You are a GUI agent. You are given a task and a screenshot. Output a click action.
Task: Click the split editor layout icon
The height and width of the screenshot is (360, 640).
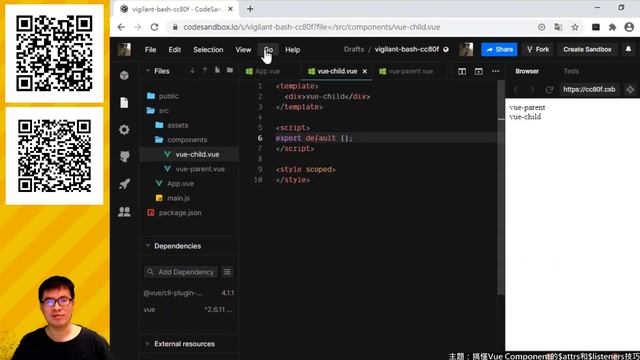(462, 71)
